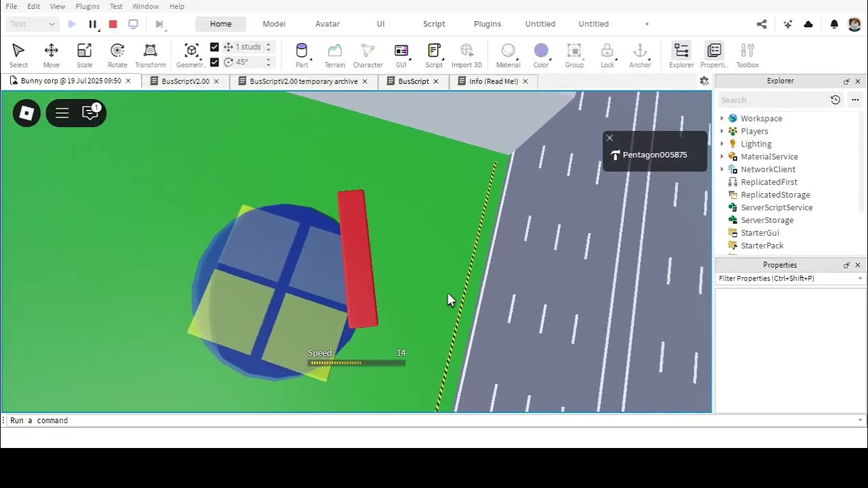Open the Geometry tool
This screenshot has height=488, width=868.
(191, 56)
